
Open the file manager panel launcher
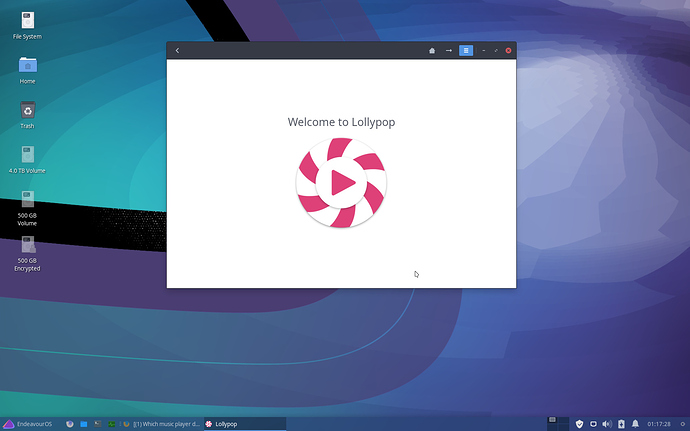[84, 424]
